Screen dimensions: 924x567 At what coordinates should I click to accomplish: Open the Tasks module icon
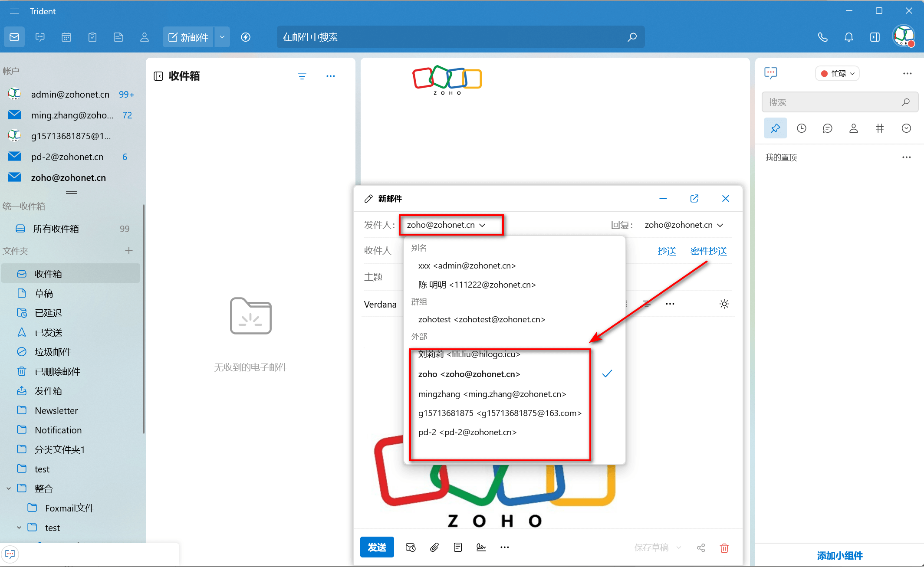pyautogui.click(x=92, y=37)
